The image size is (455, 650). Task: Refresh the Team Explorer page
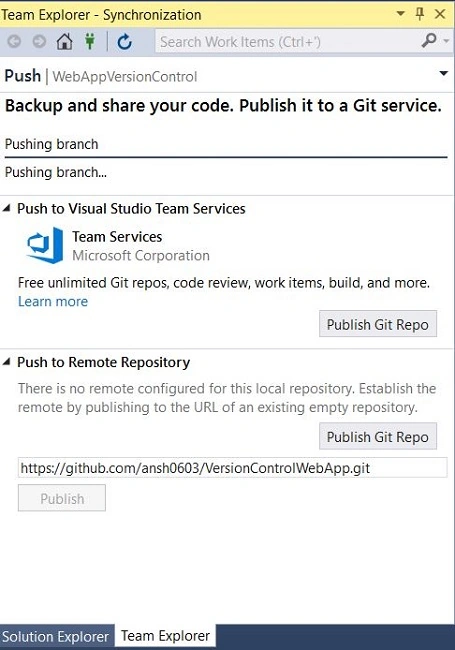pos(124,42)
